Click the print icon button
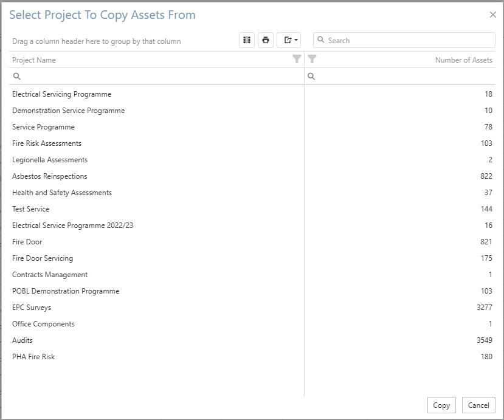The width and height of the screenshot is (504, 420). click(x=266, y=40)
